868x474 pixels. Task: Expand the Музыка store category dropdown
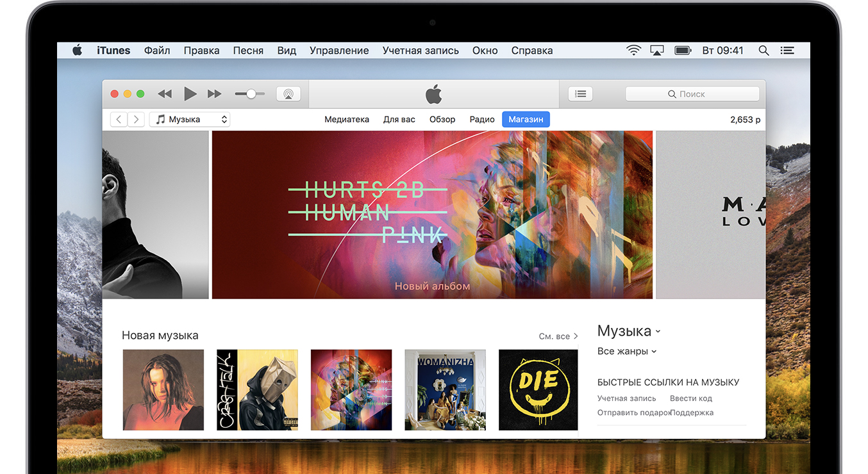[x=629, y=331]
